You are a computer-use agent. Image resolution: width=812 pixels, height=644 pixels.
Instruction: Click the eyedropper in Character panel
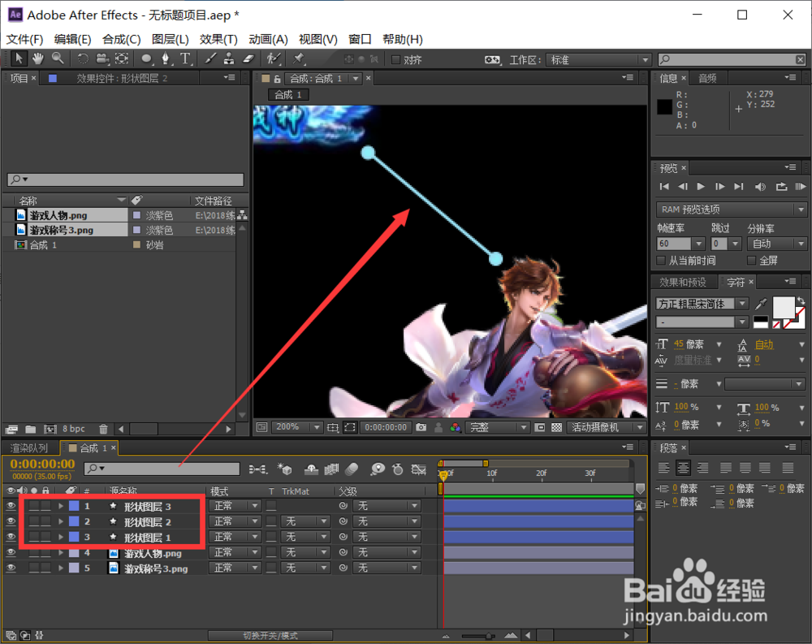point(762,304)
